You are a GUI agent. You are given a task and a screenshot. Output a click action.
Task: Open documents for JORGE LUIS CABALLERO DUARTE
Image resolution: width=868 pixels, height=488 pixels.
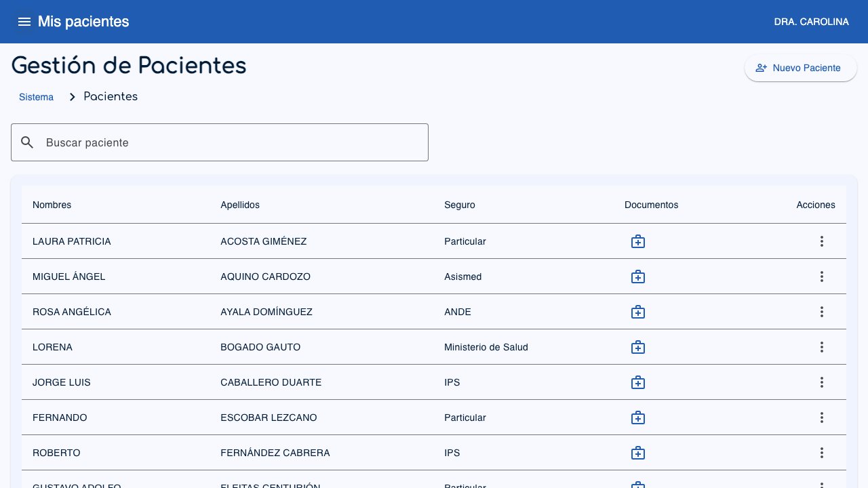(638, 382)
